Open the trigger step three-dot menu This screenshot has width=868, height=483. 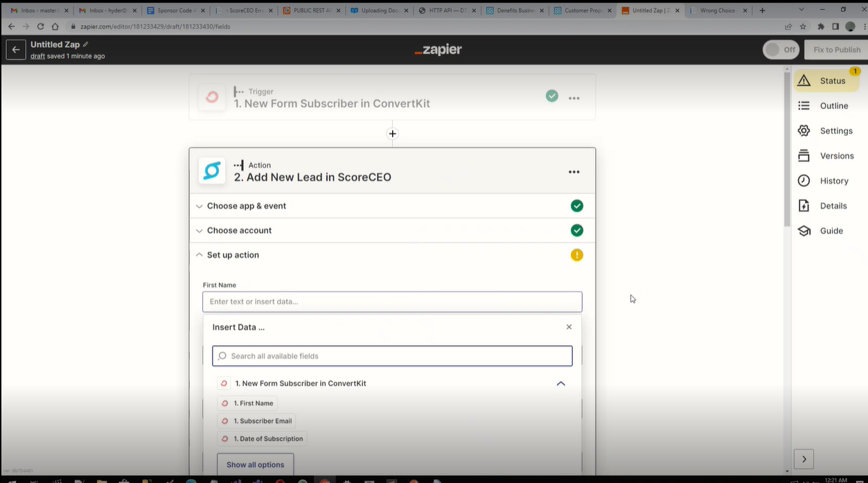[x=574, y=98]
